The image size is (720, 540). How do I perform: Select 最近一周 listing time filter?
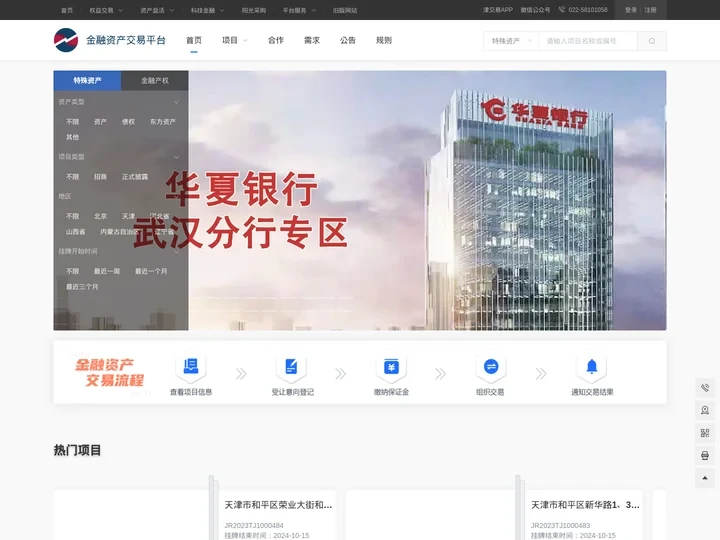point(107,271)
